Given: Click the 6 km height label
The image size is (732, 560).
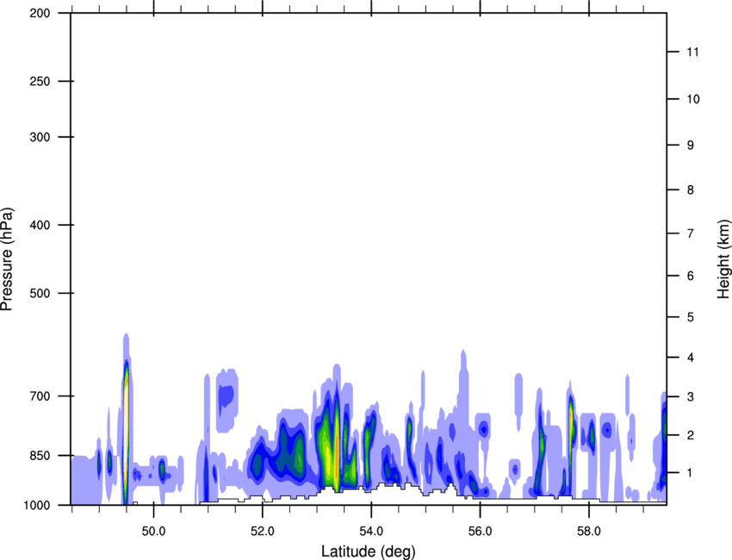Looking at the screenshot, I should [690, 276].
